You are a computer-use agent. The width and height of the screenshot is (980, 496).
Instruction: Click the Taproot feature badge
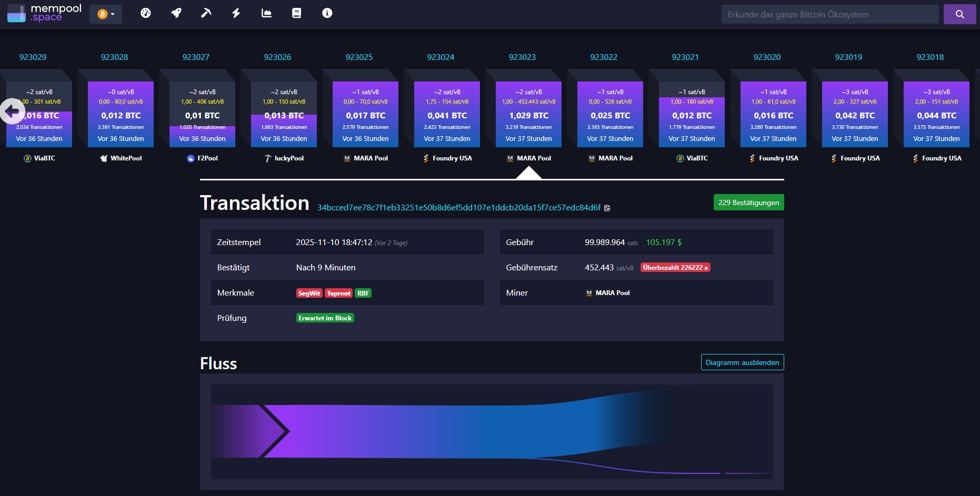(338, 293)
